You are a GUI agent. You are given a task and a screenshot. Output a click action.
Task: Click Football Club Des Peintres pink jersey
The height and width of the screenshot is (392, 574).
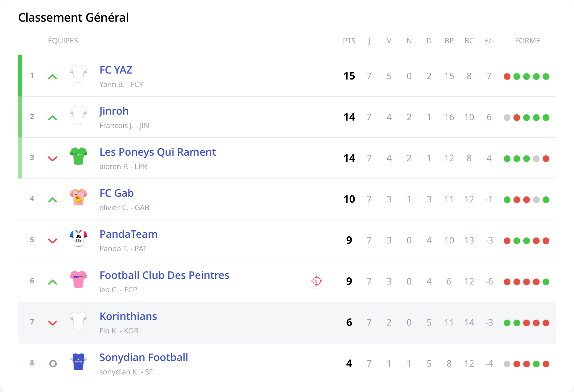coord(78,279)
